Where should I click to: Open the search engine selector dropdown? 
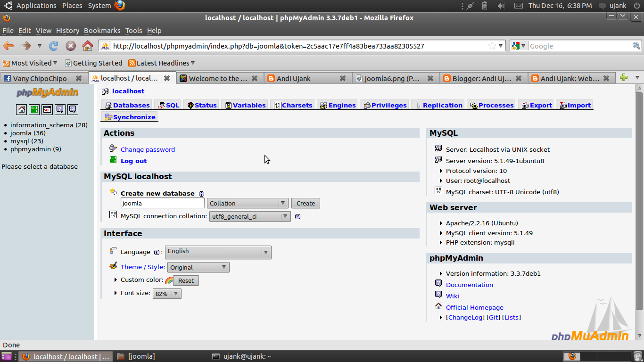[519, 46]
